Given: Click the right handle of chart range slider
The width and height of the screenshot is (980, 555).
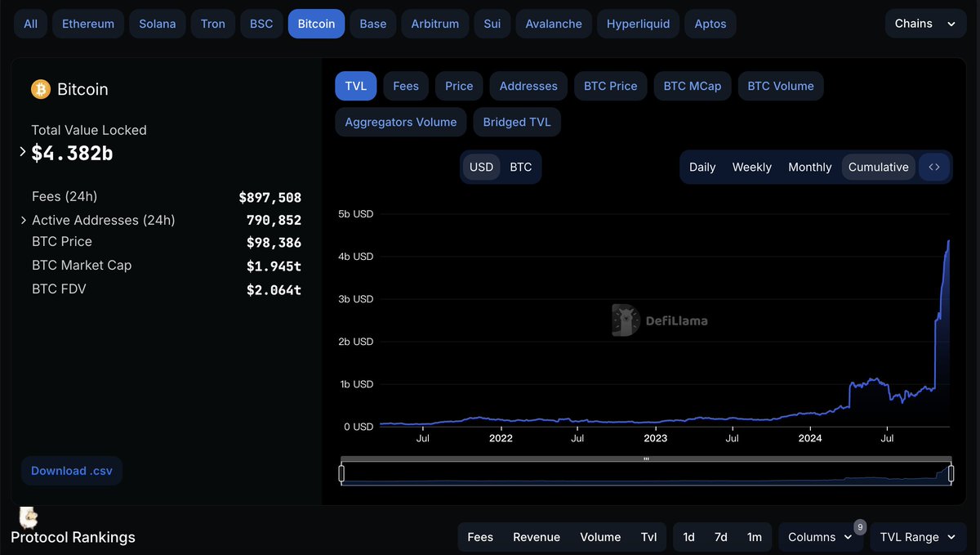Looking at the screenshot, I should pos(951,473).
